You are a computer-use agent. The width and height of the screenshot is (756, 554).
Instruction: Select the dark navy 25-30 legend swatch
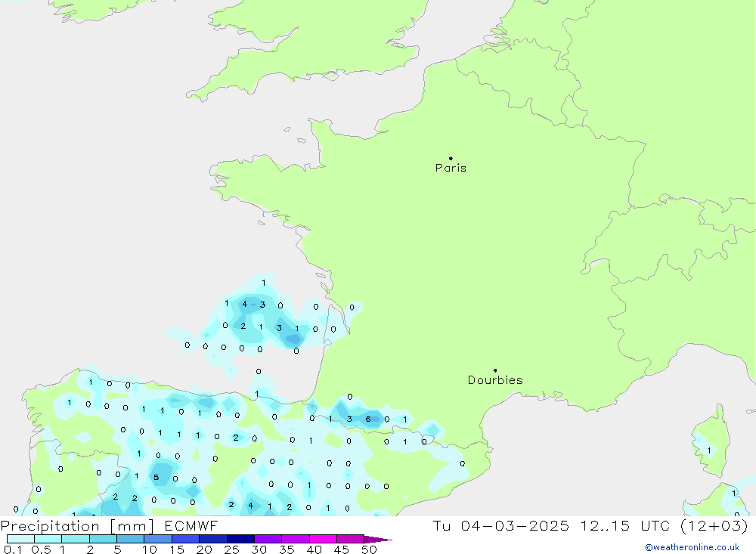(240, 539)
